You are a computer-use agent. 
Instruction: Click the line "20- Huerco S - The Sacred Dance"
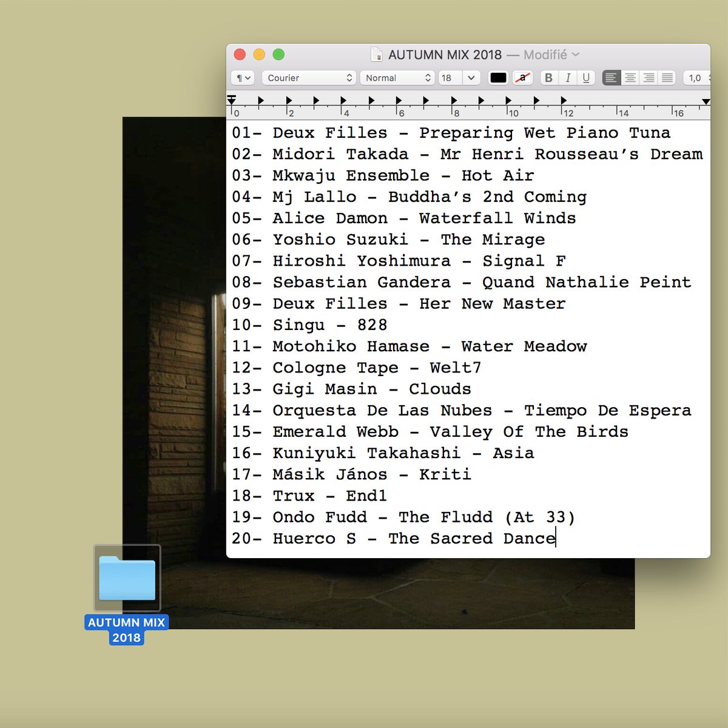click(x=394, y=538)
